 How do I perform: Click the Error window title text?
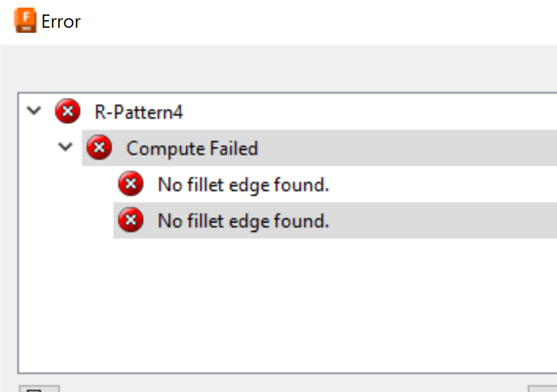(x=61, y=21)
